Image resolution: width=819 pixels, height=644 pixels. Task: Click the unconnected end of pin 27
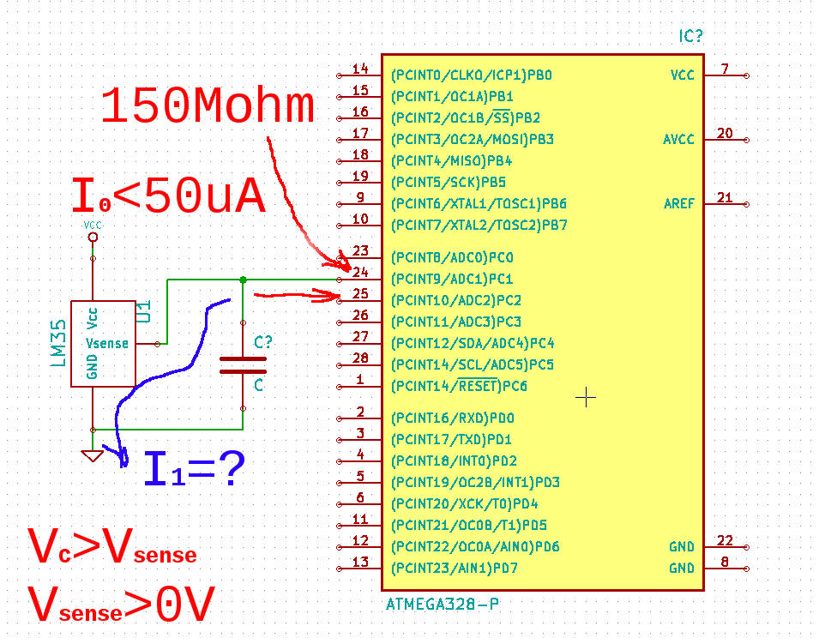click(340, 344)
